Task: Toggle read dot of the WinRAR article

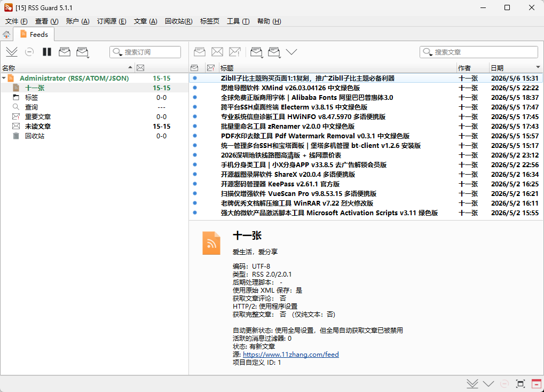Action: click(x=195, y=203)
